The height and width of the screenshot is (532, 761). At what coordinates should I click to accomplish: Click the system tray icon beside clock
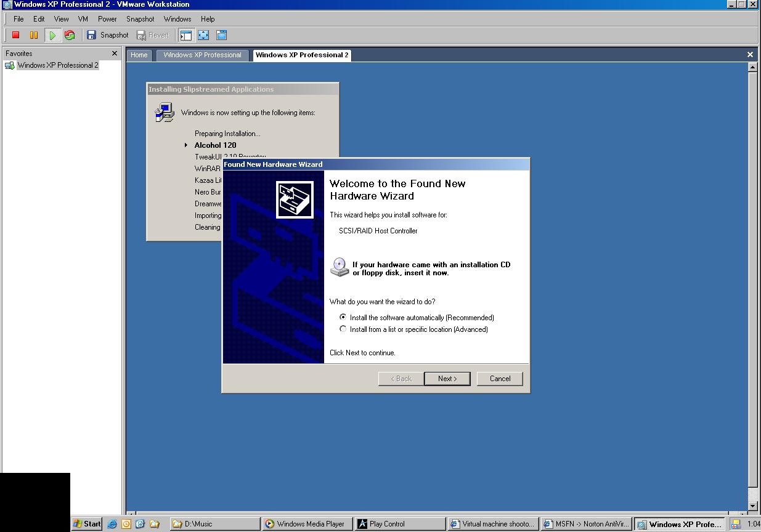click(736, 524)
